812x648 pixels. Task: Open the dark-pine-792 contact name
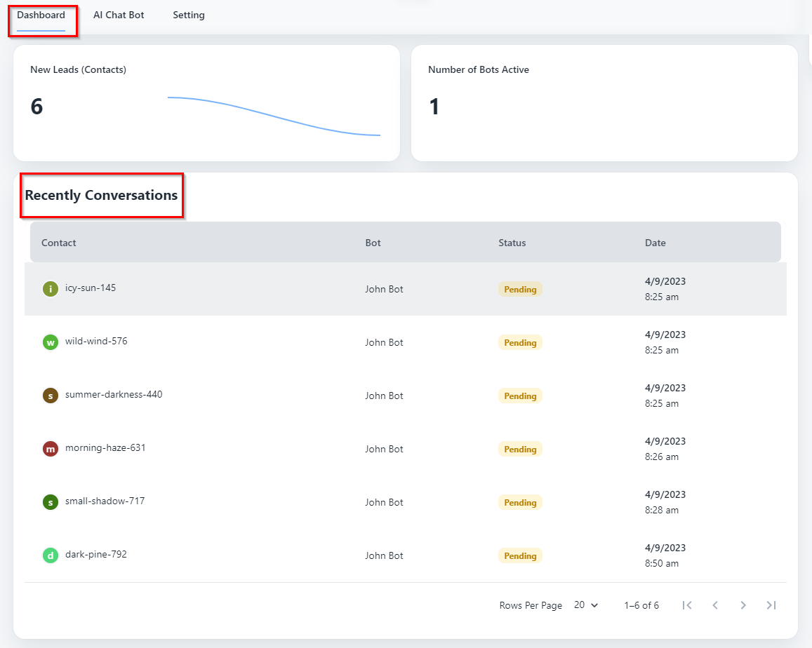[x=96, y=555]
